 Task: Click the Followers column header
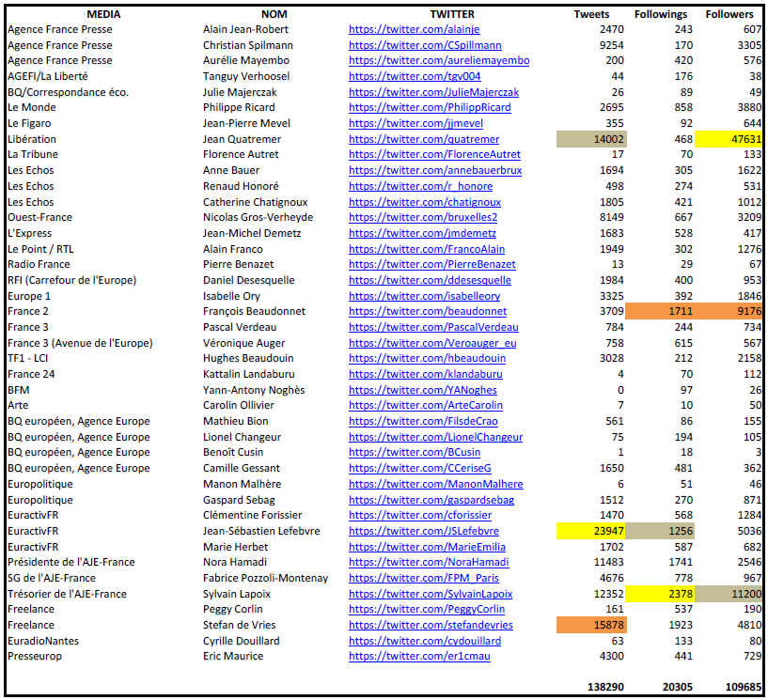730,14
